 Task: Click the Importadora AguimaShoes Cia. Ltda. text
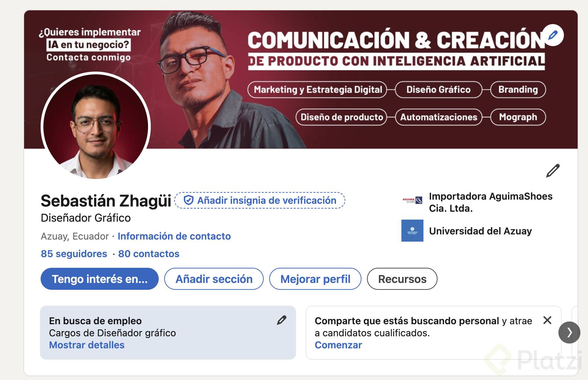tap(491, 202)
